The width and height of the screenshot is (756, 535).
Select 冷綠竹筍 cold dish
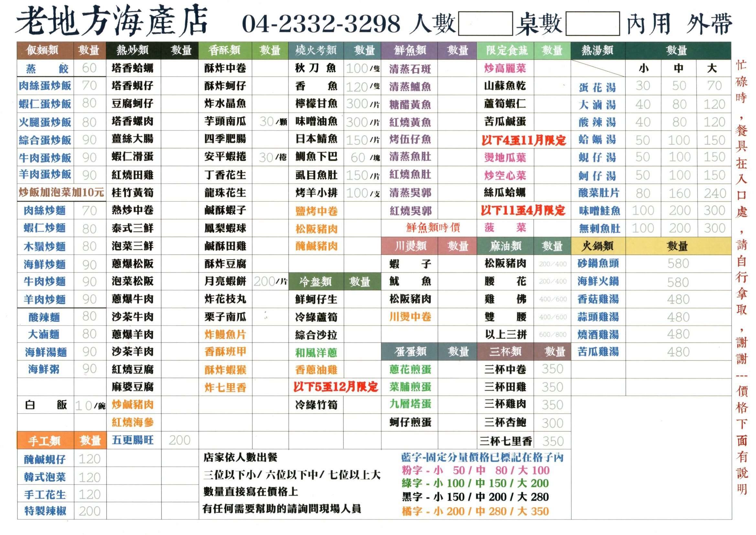316,405
